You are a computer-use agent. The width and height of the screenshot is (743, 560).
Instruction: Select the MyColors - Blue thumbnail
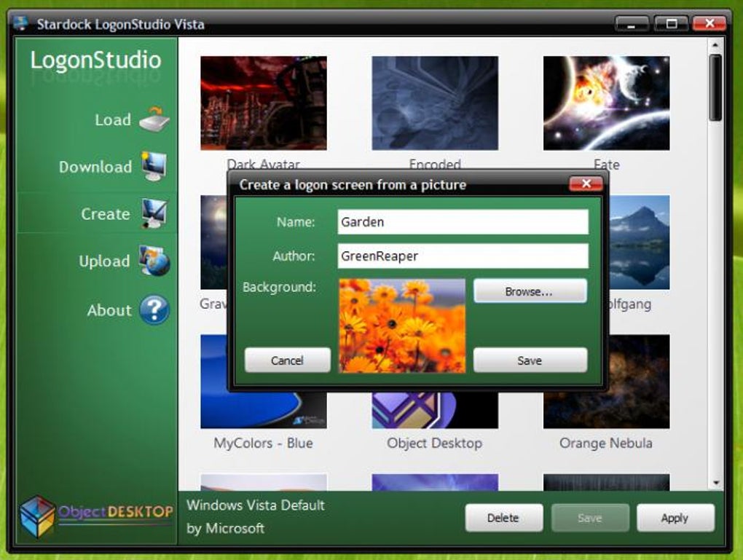click(264, 410)
